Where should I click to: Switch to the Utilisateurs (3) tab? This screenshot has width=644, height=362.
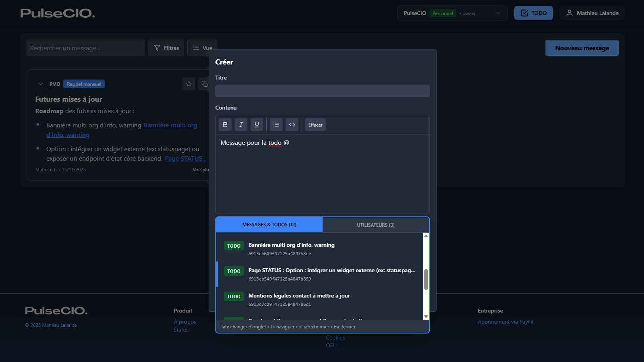(x=376, y=225)
